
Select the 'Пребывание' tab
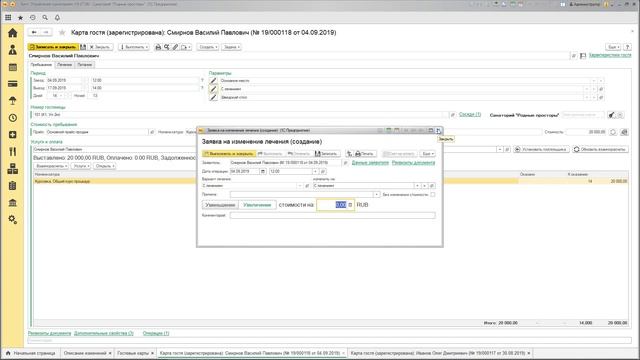41,64
